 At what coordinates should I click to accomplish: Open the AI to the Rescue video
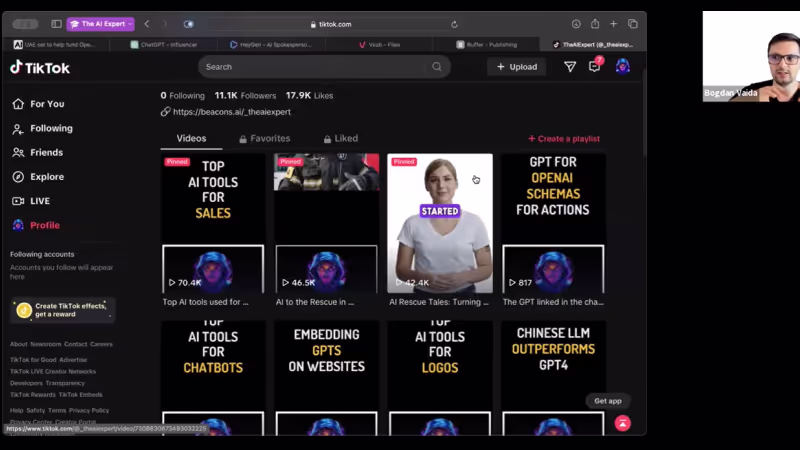(327, 223)
